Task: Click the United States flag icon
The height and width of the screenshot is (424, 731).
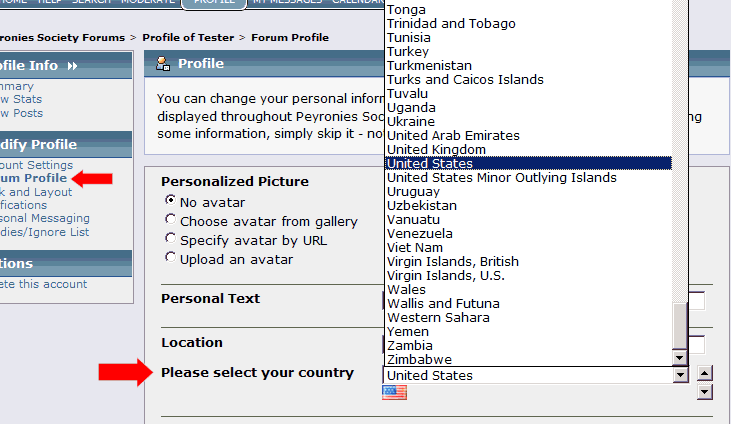Action: point(394,393)
